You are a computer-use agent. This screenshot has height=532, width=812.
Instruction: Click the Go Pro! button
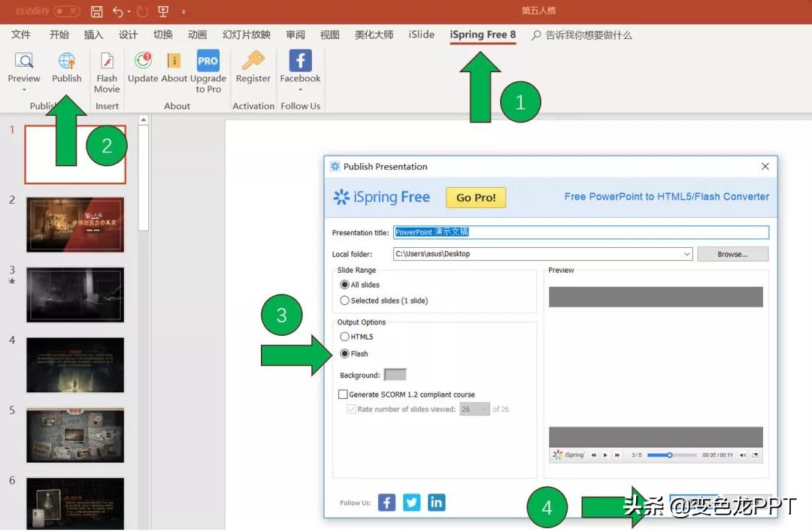pyautogui.click(x=476, y=198)
